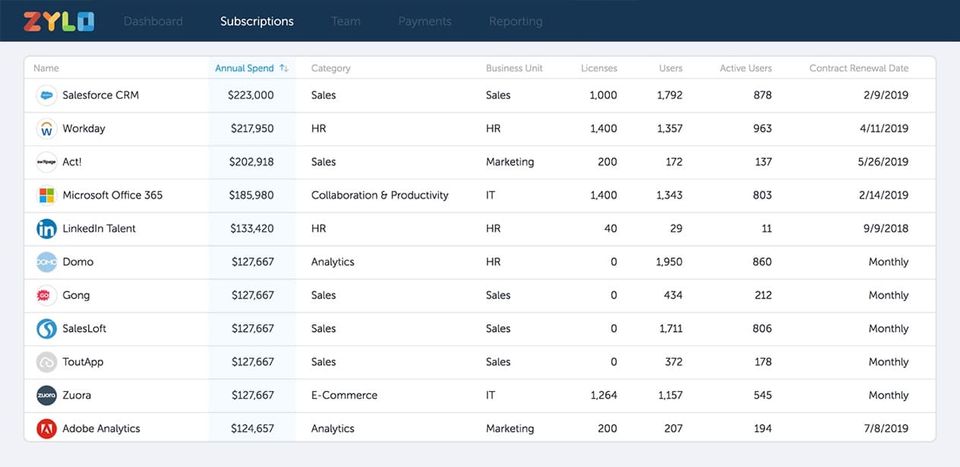Open the Dashboard tab
Screen dimensions: 960x467
pyautogui.click(x=153, y=21)
